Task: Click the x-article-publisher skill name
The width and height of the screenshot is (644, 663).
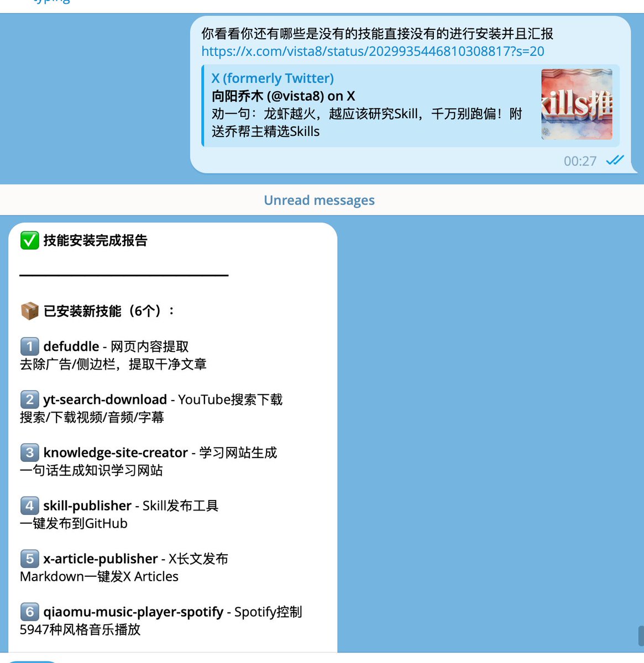Action: 101,559
